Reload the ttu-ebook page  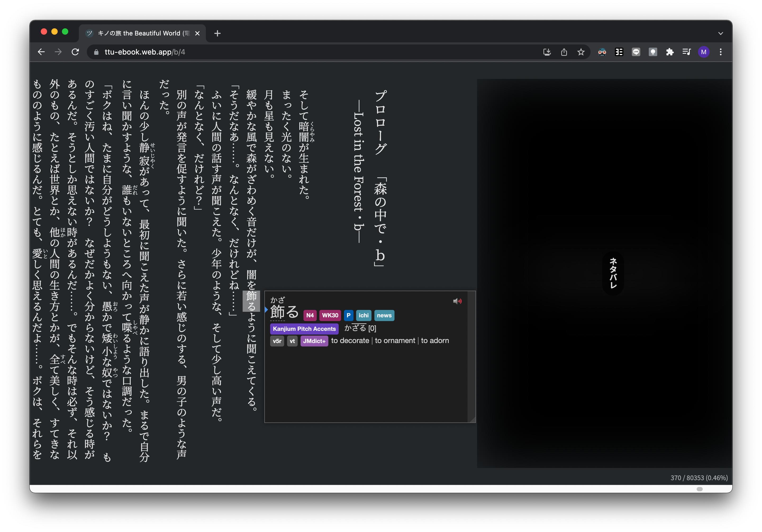pos(75,52)
